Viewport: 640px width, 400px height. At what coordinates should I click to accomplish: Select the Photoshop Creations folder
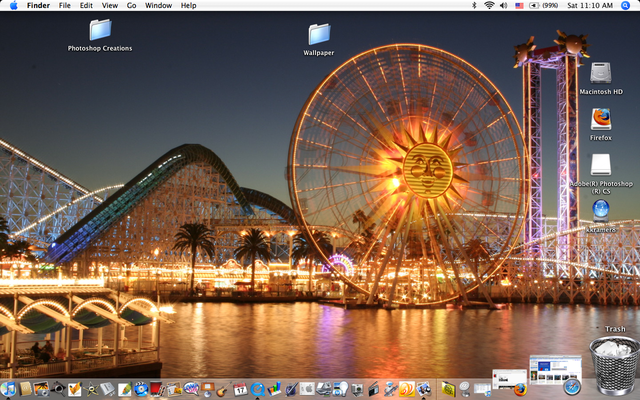(x=100, y=30)
